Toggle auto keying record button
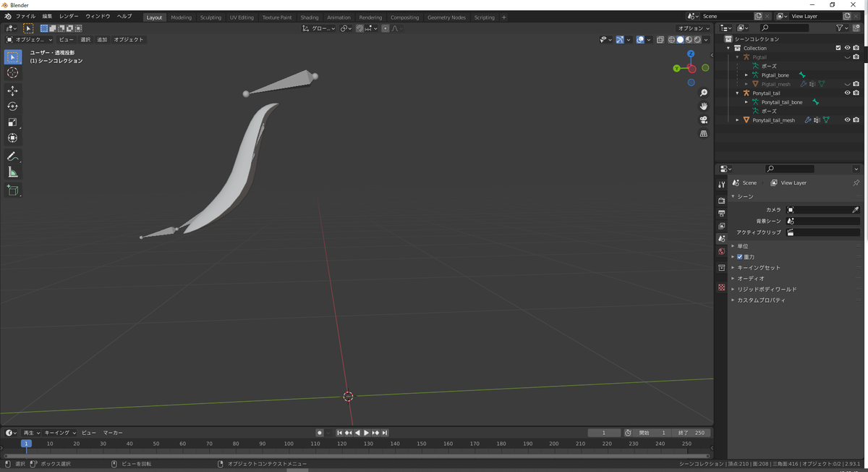868x472 pixels. pos(319,433)
